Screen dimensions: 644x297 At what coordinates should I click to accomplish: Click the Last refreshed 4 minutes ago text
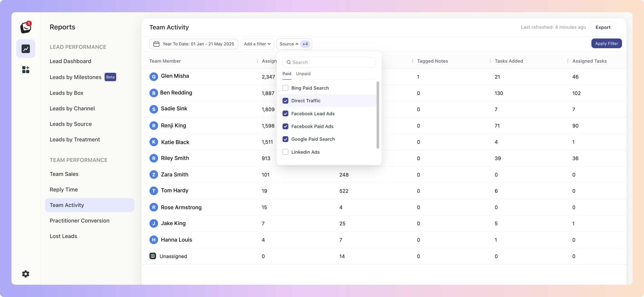point(553,27)
